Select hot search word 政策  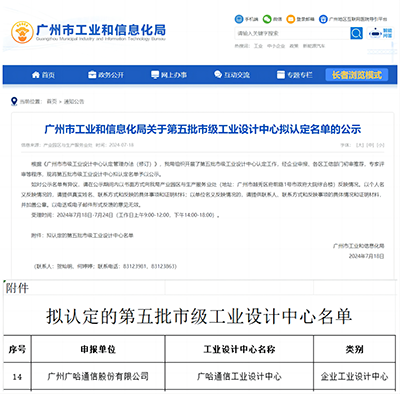[294, 46]
